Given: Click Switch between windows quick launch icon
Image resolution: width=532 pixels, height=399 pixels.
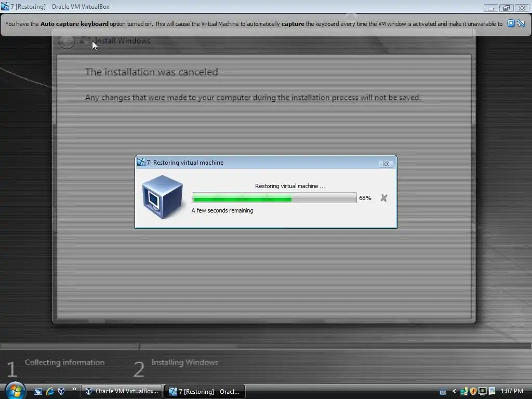Looking at the screenshot, I should pos(37,391).
